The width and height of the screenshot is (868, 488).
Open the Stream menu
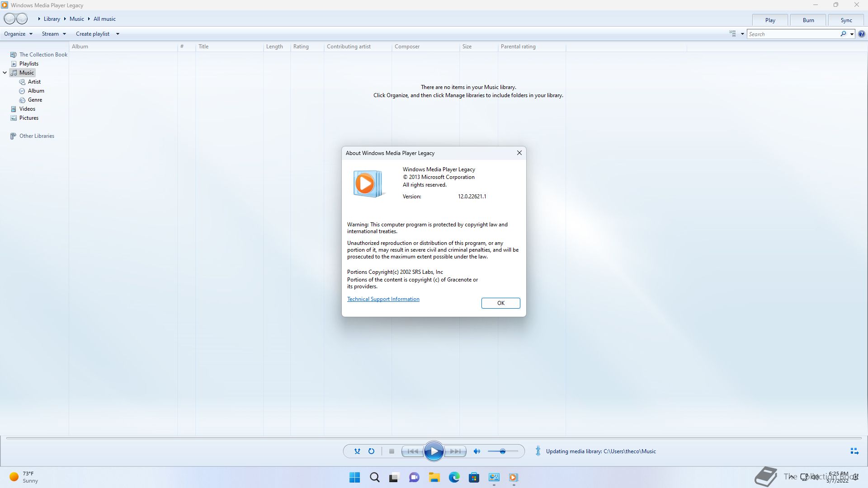pyautogui.click(x=54, y=34)
